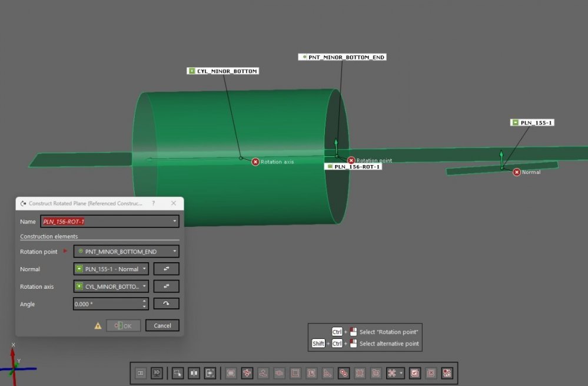The height and width of the screenshot is (386, 588).
Task: Activate the rectangle selection tool
Action: pos(230,373)
